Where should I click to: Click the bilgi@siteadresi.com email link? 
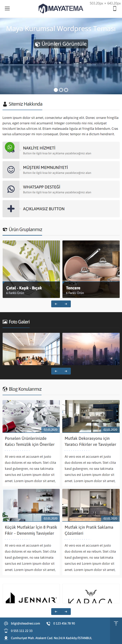pyautogui.click(x=25, y=624)
